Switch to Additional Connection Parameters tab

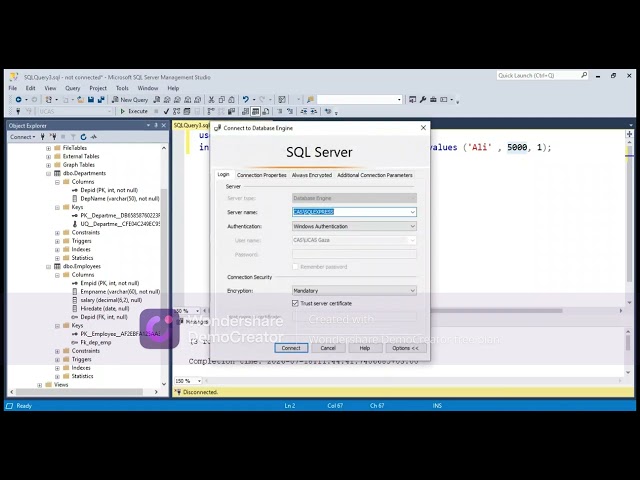[375, 175]
